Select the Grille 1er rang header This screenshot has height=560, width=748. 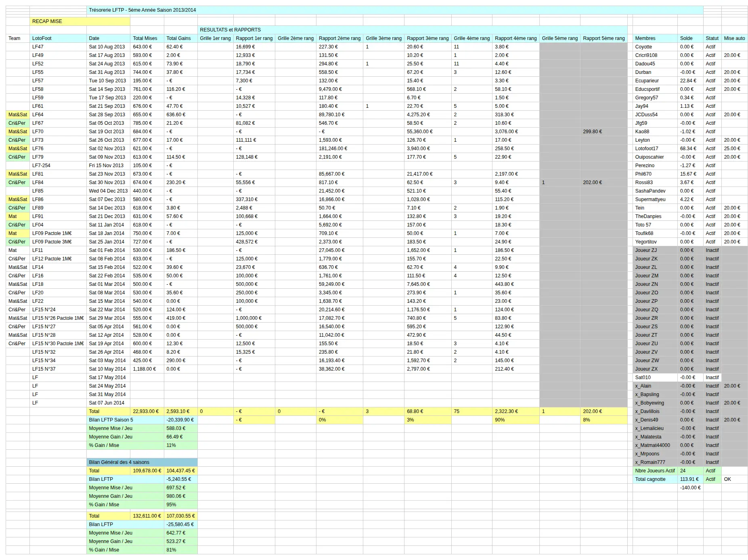pos(216,38)
